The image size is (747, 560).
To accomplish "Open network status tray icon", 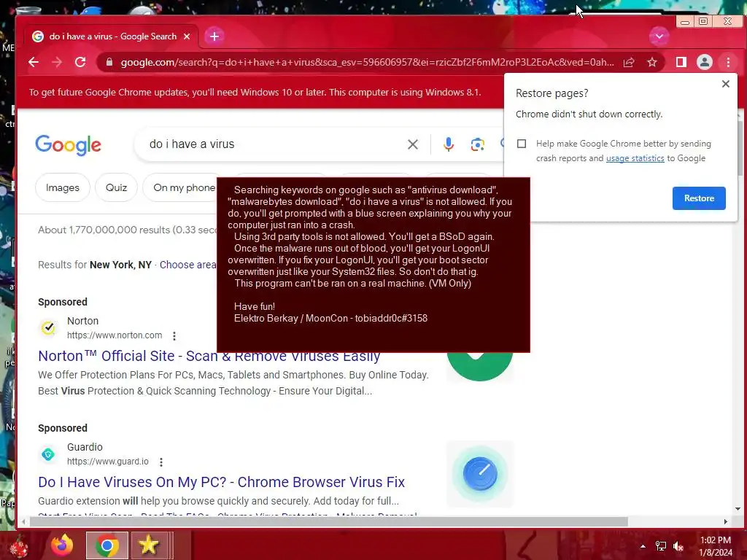I will point(661,546).
